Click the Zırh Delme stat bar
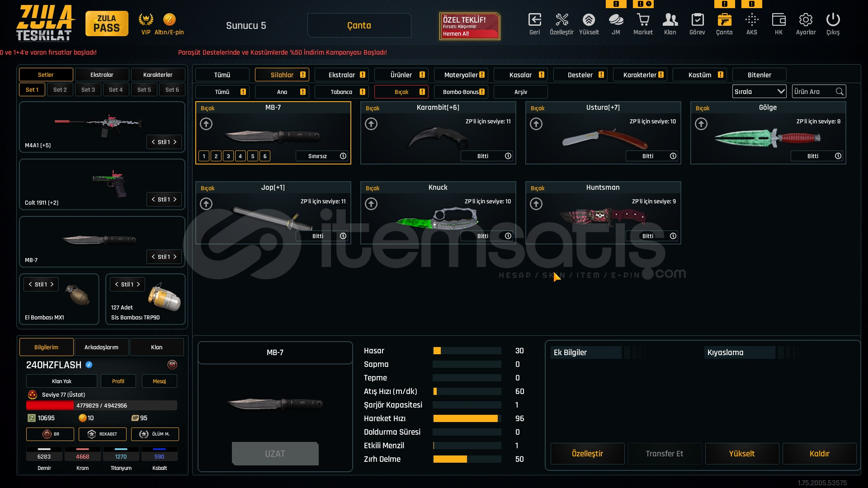The image size is (868, 488). tap(467, 459)
